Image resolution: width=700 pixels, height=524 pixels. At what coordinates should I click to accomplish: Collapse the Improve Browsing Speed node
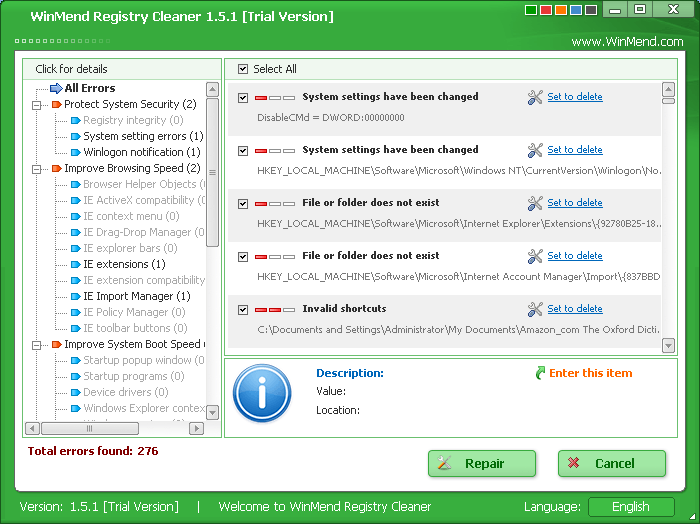click(x=37, y=169)
